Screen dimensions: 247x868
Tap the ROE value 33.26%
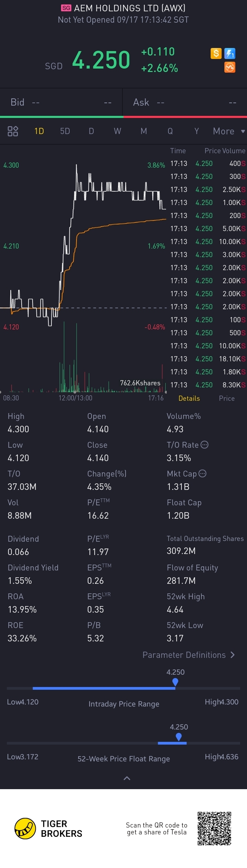coord(22,638)
